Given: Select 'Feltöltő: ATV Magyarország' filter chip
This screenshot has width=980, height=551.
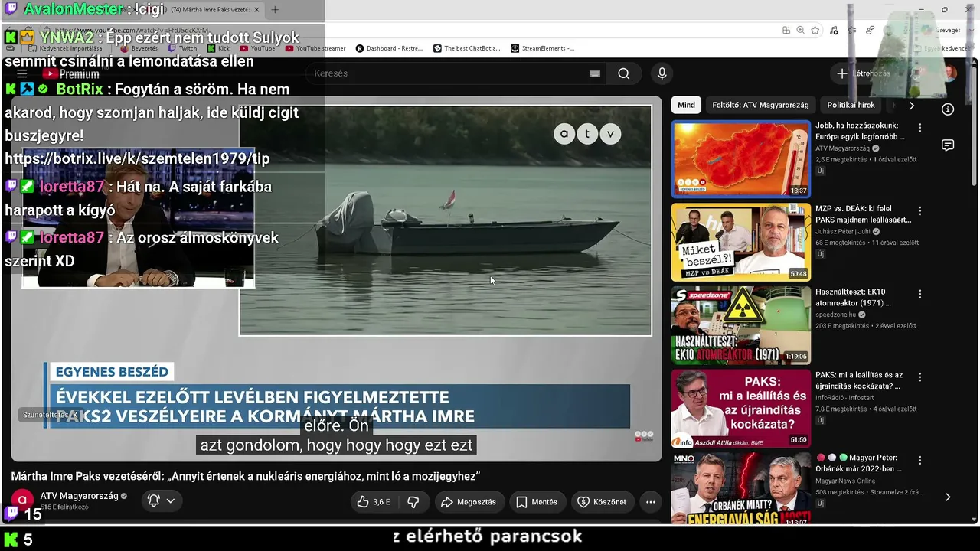Looking at the screenshot, I should point(760,106).
